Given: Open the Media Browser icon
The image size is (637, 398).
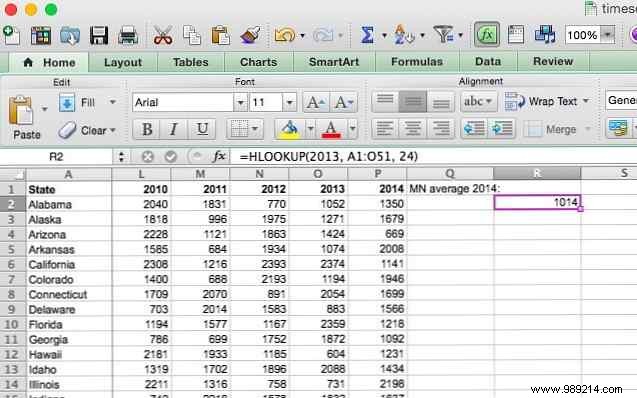Looking at the screenshot, I should [x=545, y=35].
